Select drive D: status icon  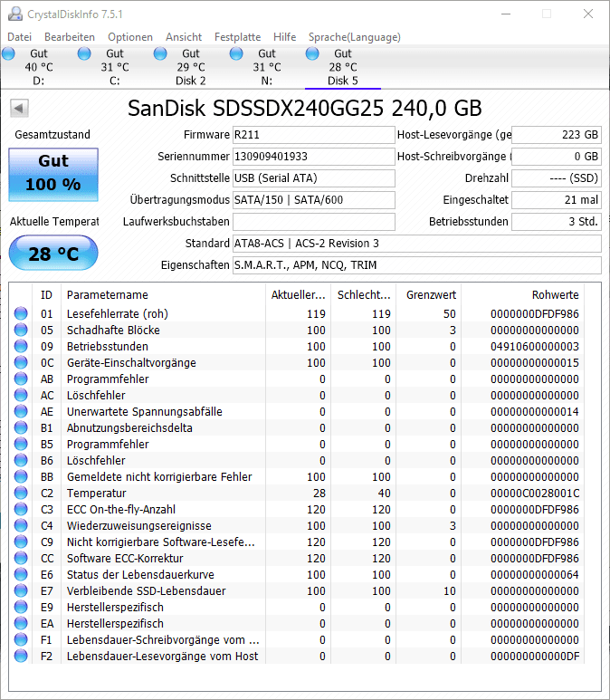pos(8,53)
